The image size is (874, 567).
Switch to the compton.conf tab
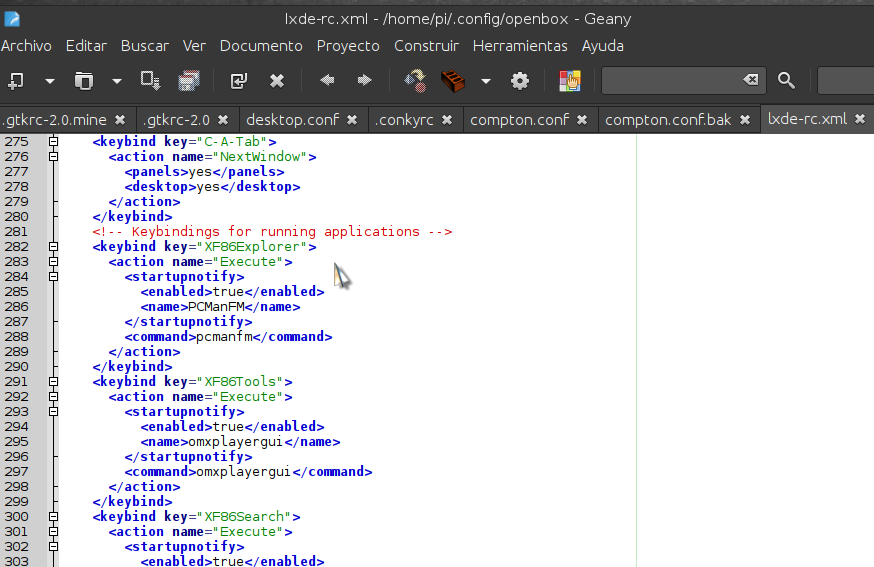click(x=519, y=120)
